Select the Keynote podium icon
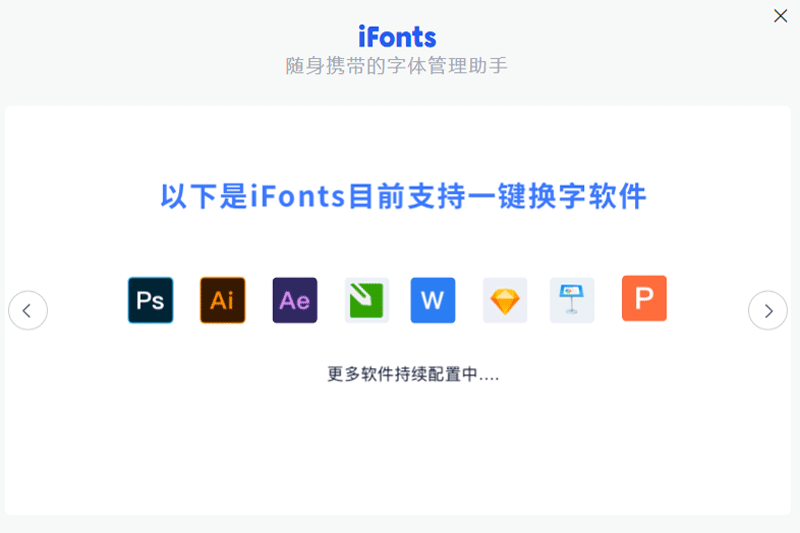Viewport: 800px width, 533px height. (x=572, y=300)
